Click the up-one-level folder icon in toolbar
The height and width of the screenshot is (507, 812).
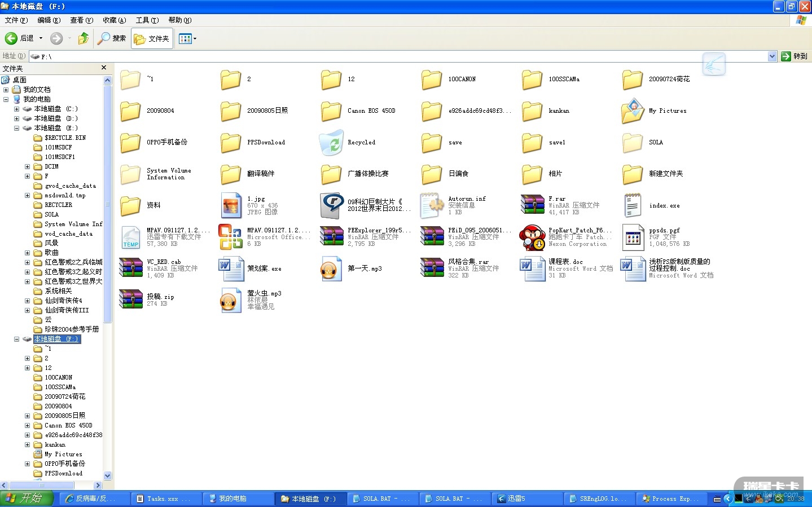click(x=84, y=38)
